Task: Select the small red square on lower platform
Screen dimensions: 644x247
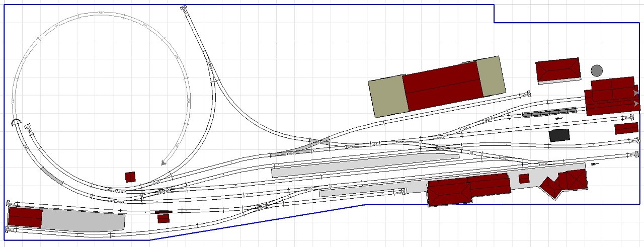Action: click(x=524, y=179)
